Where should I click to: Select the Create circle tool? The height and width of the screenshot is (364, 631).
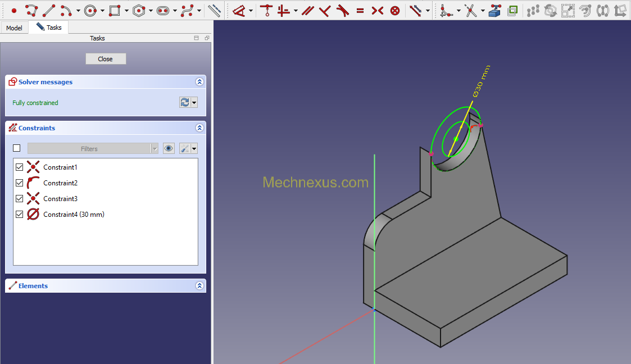pyautogui.click(x=90, y=11)
